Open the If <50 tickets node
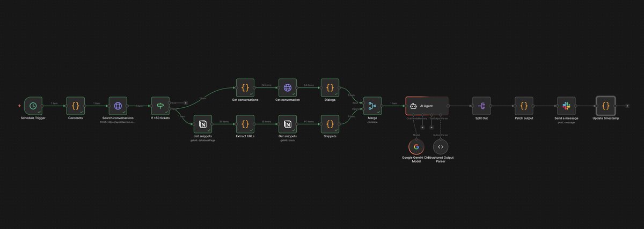Image resolution: width=644 pixels, height=229 pixels. click(x=160, y=106)
